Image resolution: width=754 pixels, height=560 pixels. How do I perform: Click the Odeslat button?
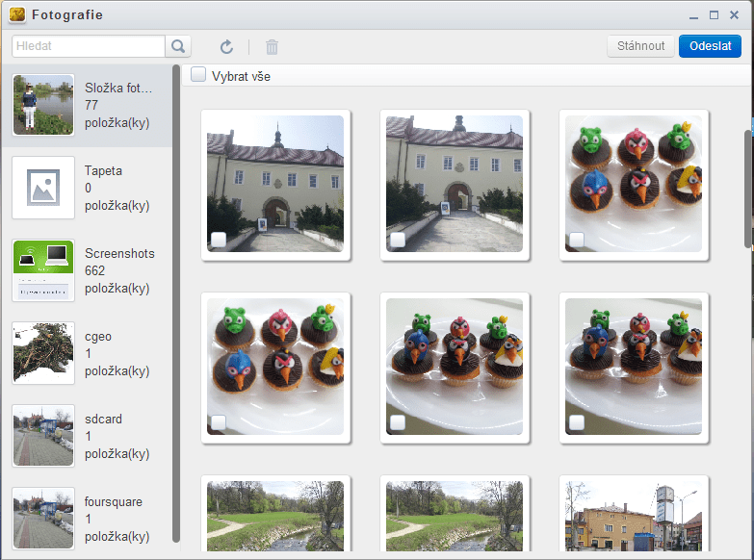(x=711, y=46)
